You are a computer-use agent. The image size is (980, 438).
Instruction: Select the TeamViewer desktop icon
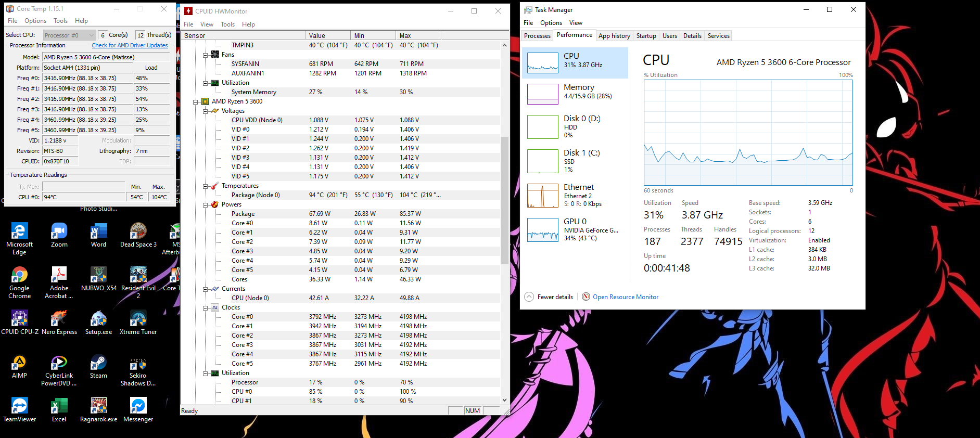pos(19,410)
